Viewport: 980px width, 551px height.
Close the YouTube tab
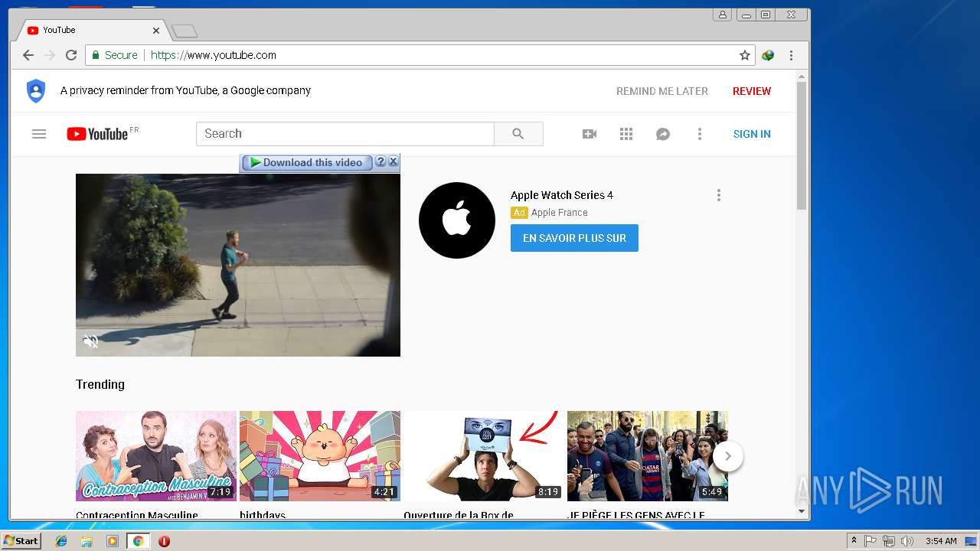(x=156, y=31)
